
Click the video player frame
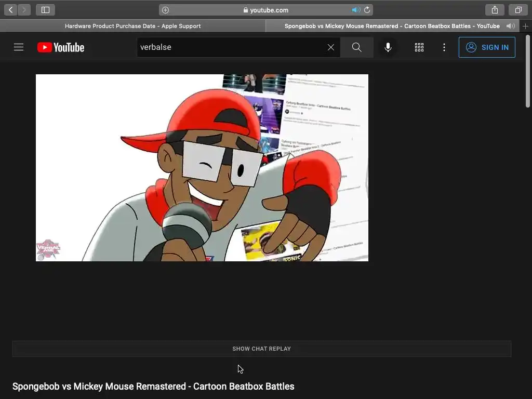202,168
